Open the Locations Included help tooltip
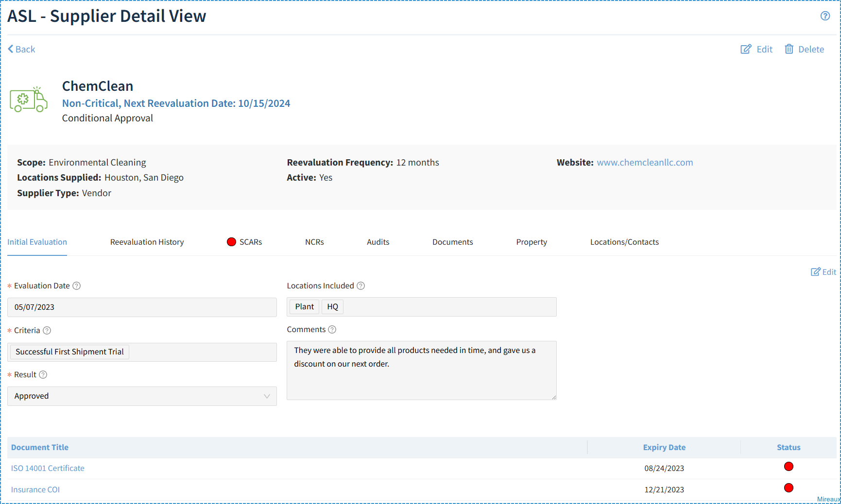This screenshot has width=841, height=504. coord(360,286)
